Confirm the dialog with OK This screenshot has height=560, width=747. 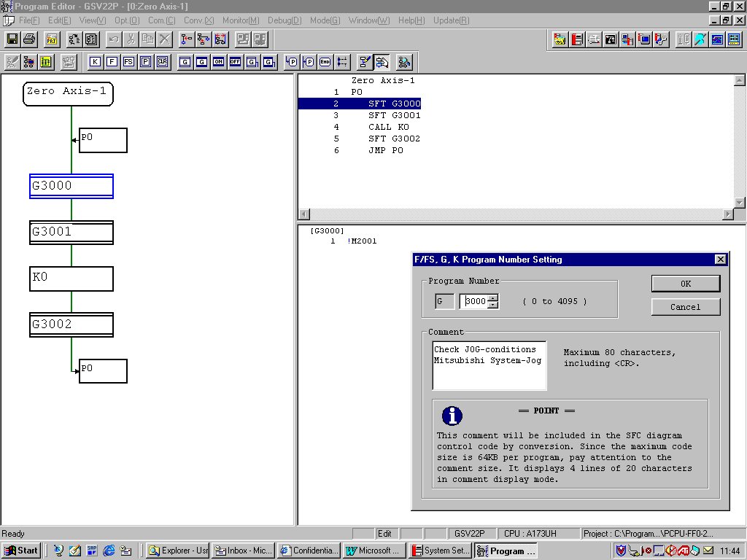coord(686,284)
